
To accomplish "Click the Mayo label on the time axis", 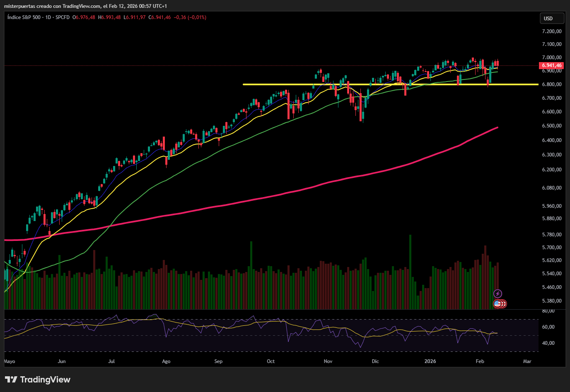I will pyautogui.click(x=10, y=361).
